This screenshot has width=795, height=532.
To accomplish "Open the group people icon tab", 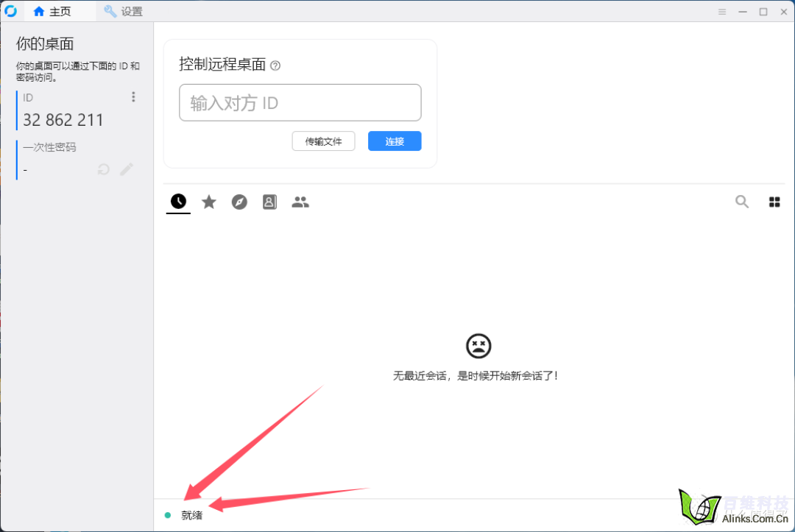I will 300,202.
